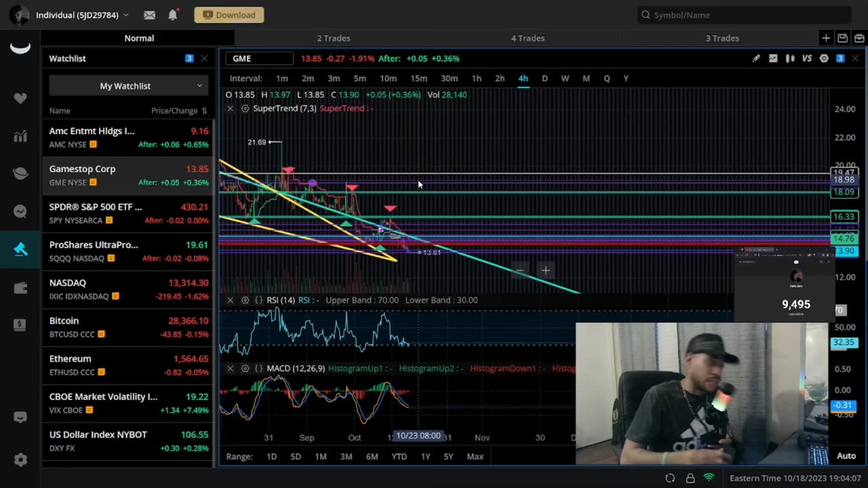Click the chart widget link badge 3
This screenshot has height=488, width=868.
[x=840, y=58]
